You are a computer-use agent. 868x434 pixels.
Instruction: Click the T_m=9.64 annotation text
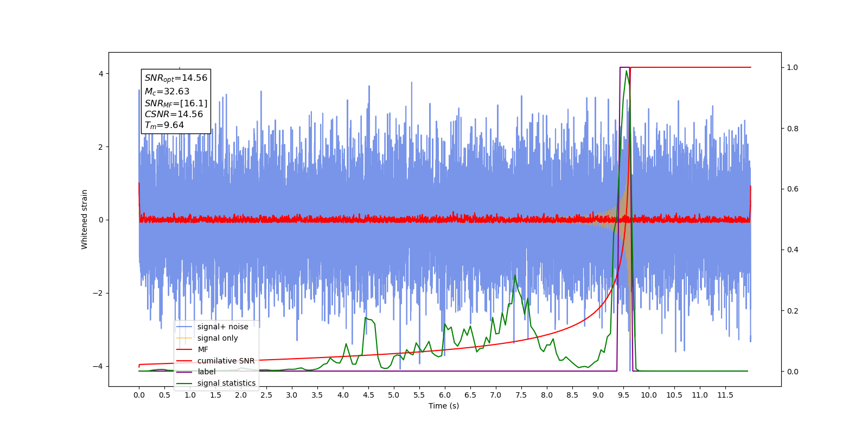coord(164,125)
